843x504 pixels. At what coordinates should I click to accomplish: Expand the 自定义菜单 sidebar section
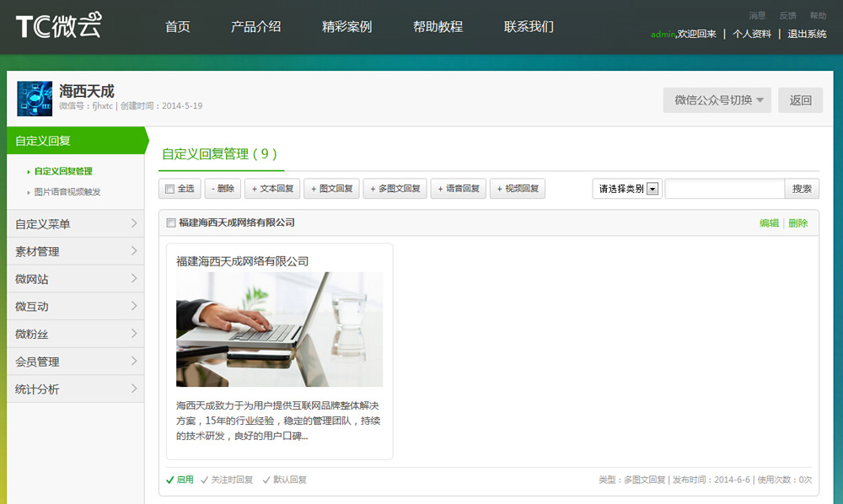tap(76, 223)
